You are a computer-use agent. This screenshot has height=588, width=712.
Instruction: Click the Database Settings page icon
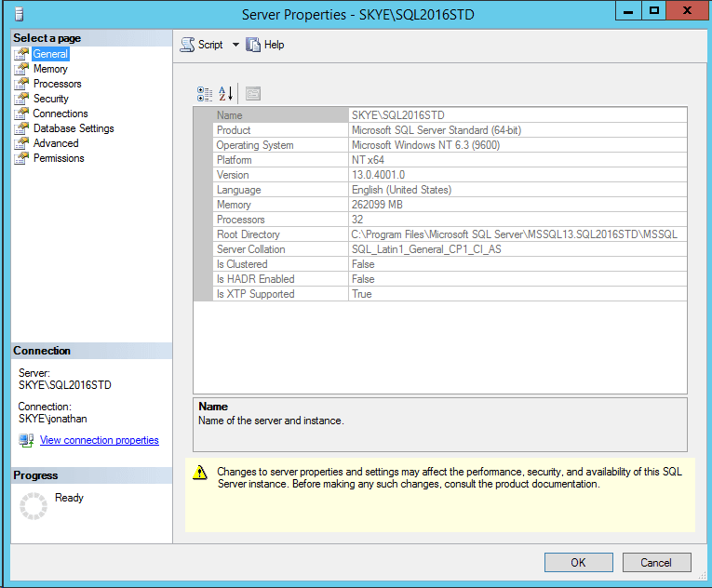[x=21, y=128]
